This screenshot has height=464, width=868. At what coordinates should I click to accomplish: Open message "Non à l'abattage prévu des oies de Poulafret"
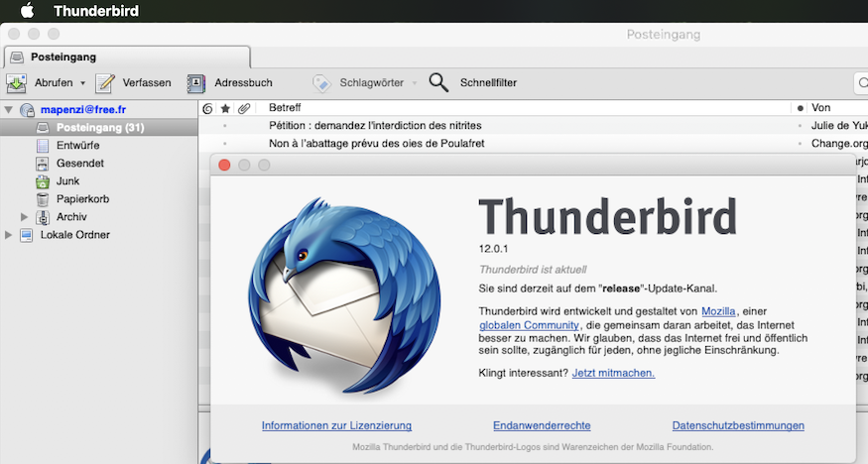[376, 143]
